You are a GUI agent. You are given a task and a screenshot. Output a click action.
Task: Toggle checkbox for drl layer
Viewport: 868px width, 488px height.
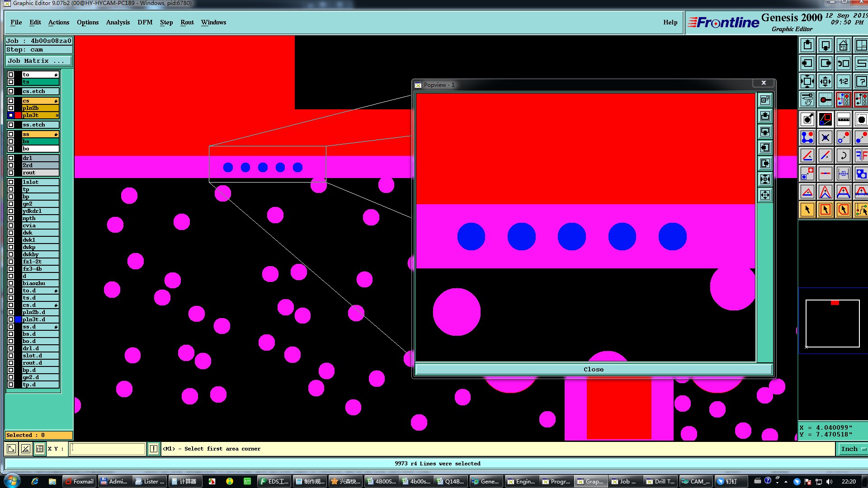[x=11, y=158]
